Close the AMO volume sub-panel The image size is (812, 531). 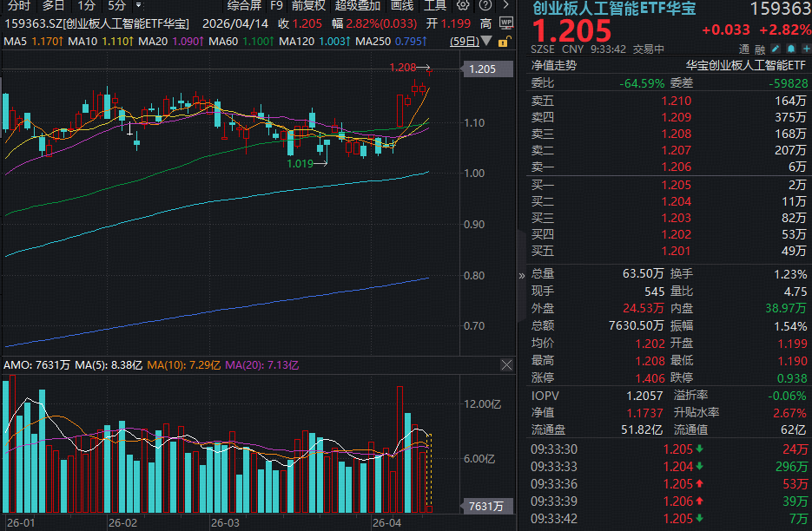pos(506,364)
